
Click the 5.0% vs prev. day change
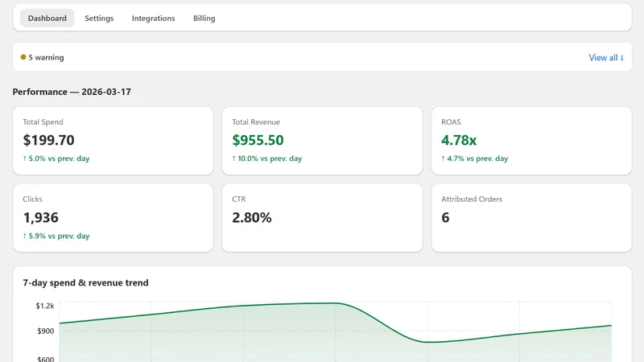click(56, 158)
